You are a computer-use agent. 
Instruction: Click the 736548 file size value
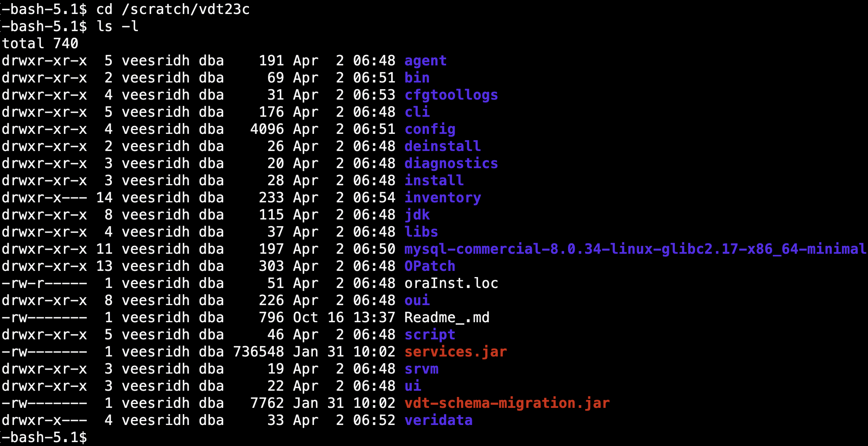[x=259, y=352]
